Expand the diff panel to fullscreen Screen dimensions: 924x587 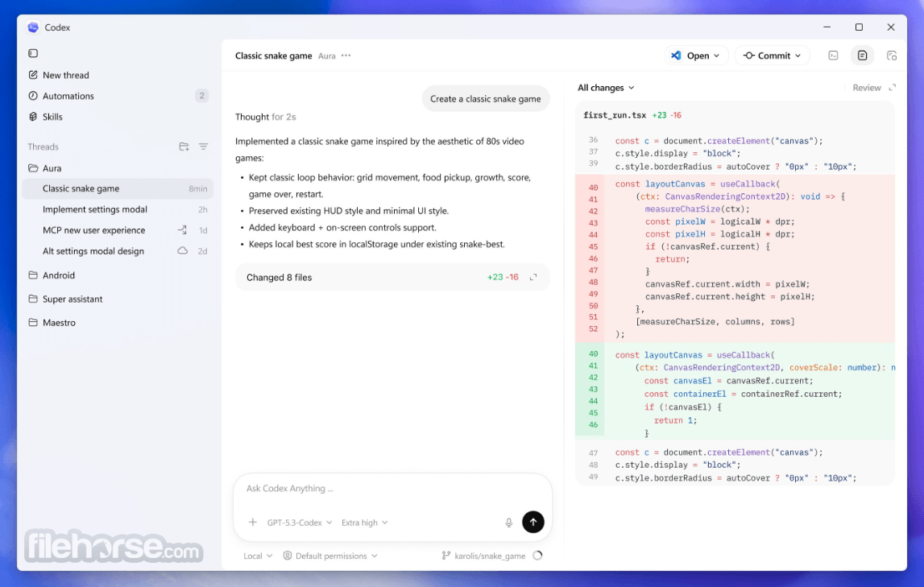[892, 88]
